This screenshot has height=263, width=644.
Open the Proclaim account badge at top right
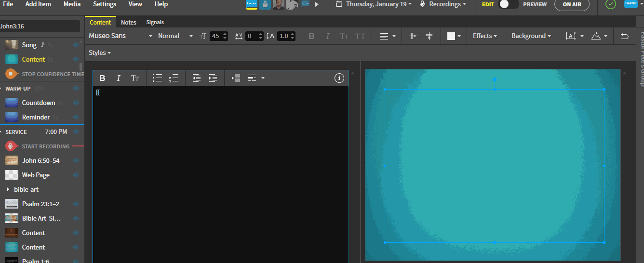click(x=631, y=4)
